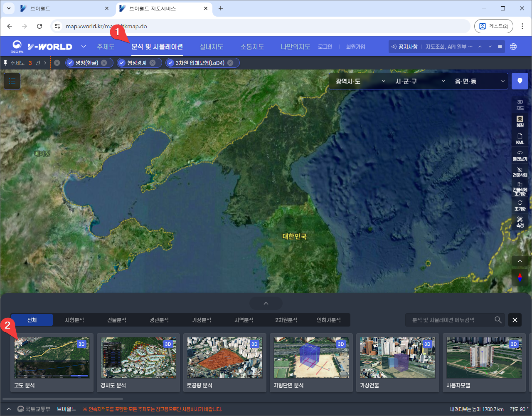
Task: Toggle the 명칭(한글) layer checkbox
Action: click(70, 63)
